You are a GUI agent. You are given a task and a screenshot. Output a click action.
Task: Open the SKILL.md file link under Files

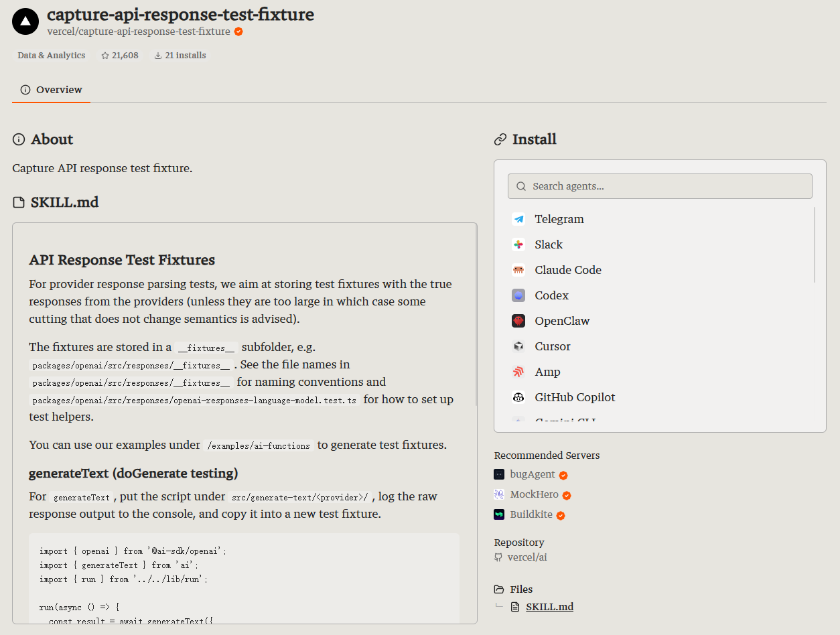[550, 607]
